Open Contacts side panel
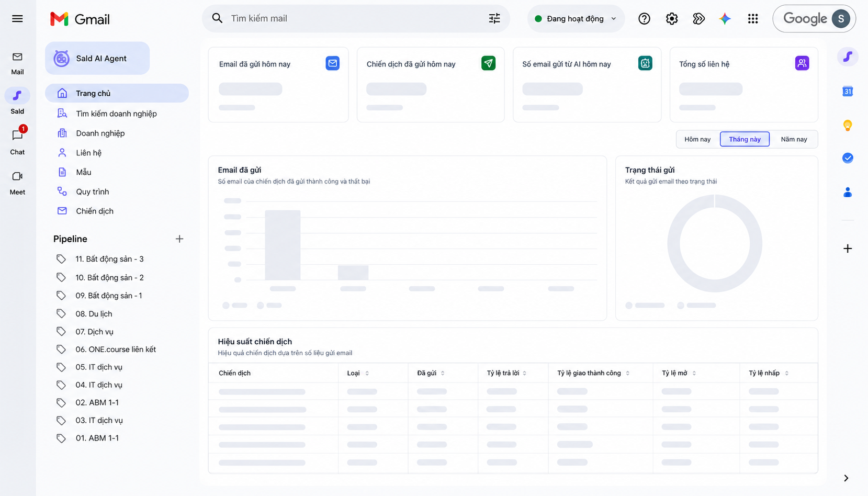The height and width of the screenshot is (496, 868). (848, 193)
